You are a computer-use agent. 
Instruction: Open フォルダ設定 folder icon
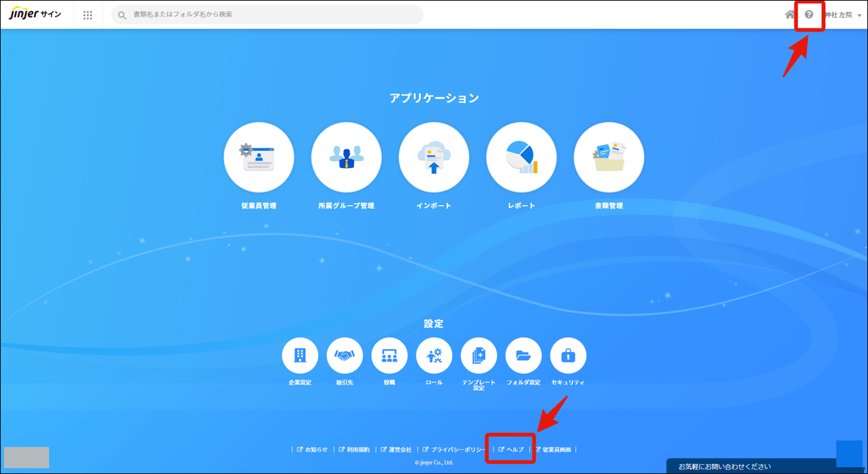point(523,355)
